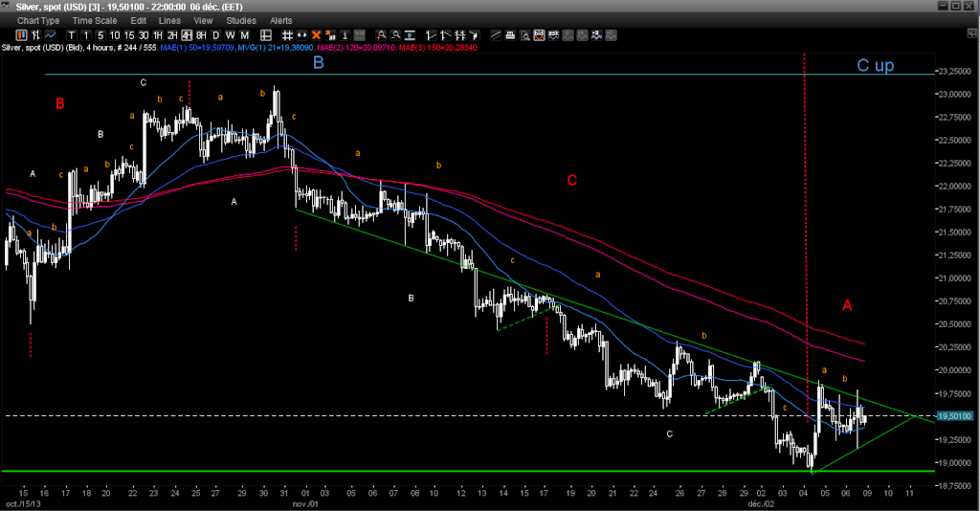Image resolution: width=980 pixels, height=511 pixels.
Task: Set time scale to 2H
Action: [172, 35]
